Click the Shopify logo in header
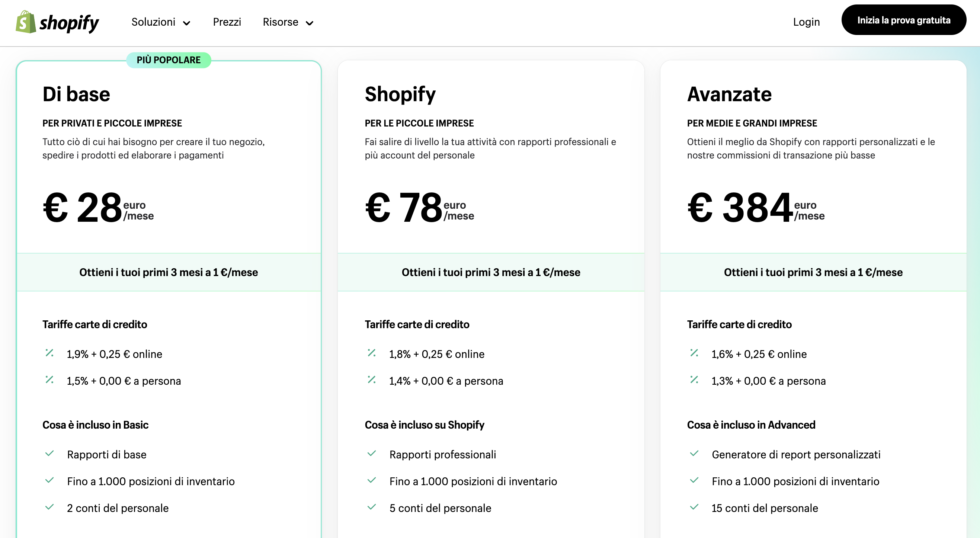 coord(57,22)
